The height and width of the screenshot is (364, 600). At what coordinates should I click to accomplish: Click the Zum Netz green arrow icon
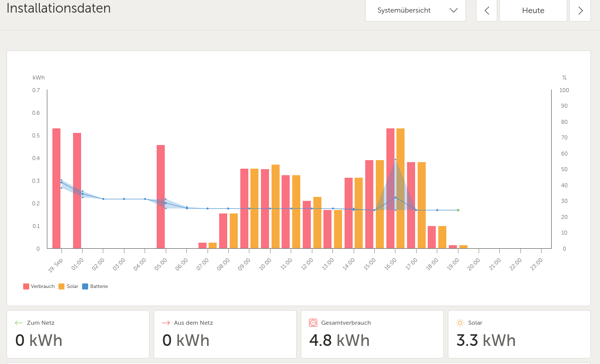19,323
